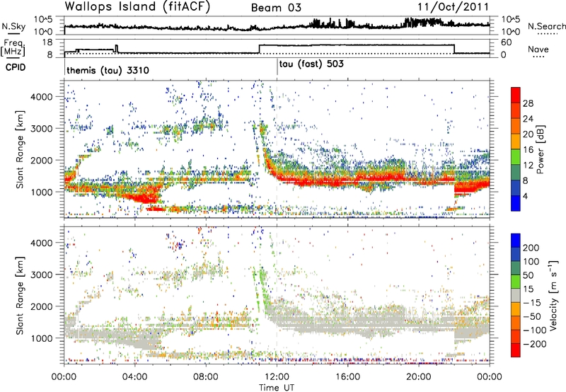This screenshot has height=392, width=566.
Task: Click the '28' tick on Power colorbar
Action: coord(528,103)
